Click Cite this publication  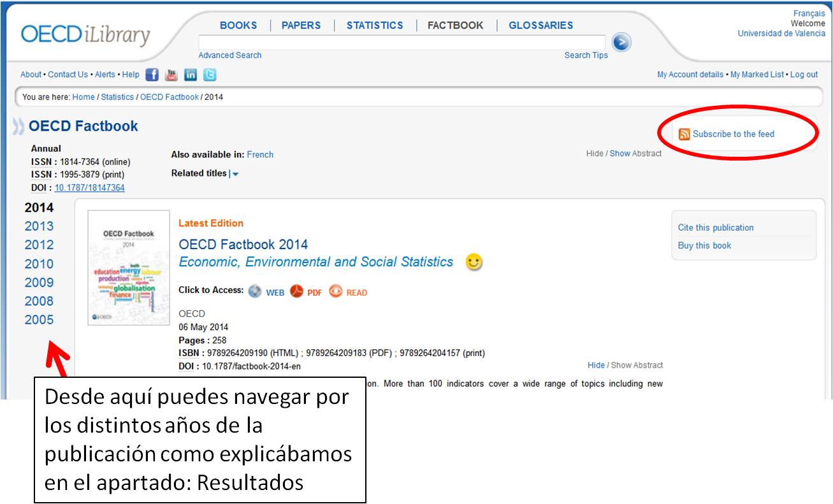[x=716, y=227]
